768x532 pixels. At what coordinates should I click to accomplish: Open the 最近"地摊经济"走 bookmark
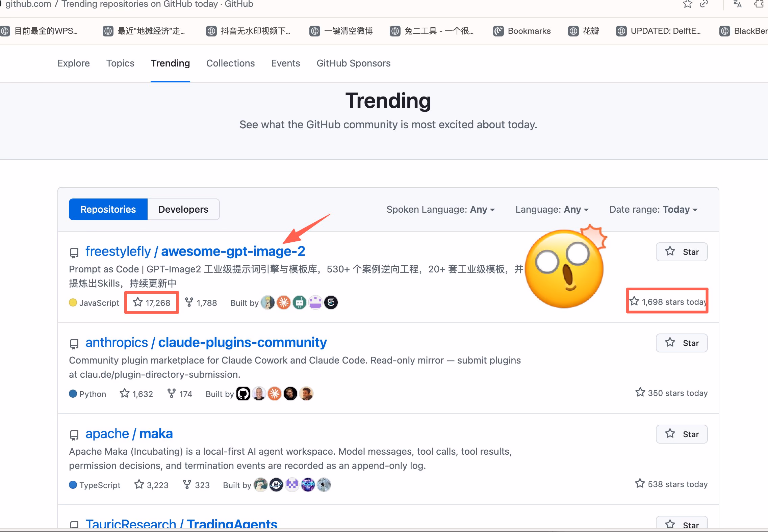(144, 31)
